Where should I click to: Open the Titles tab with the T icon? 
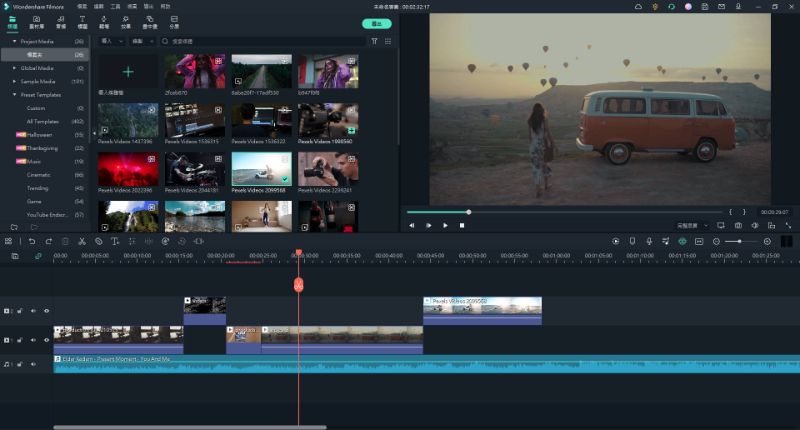click(x=82, y=22)
